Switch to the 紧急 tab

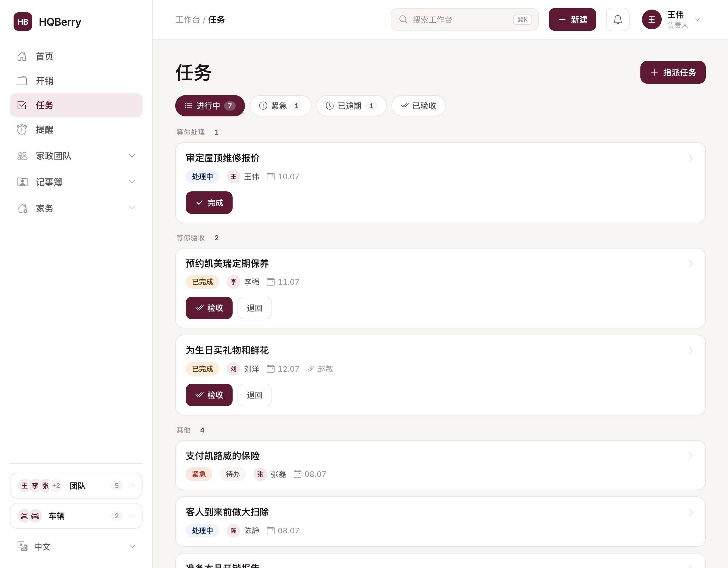[x=281, y=106]
